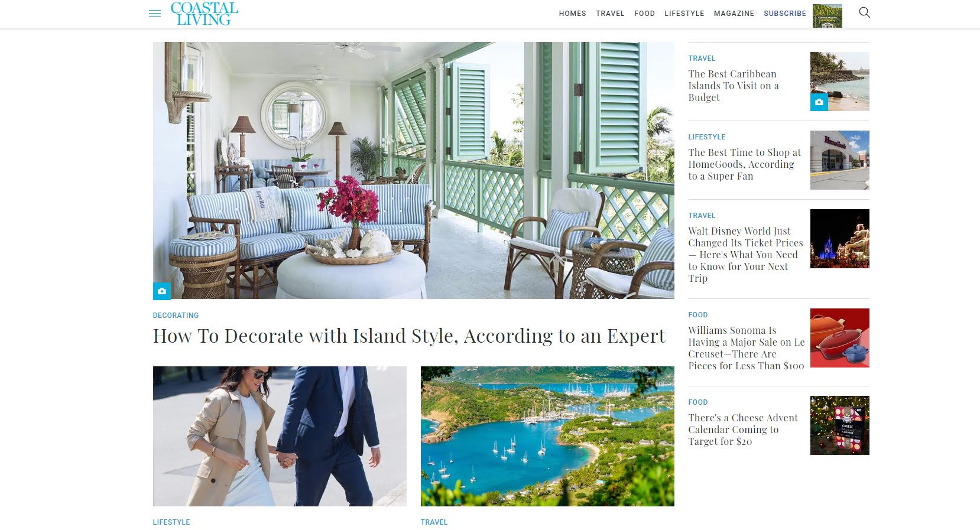This screenshot has height=530, width=980.
Task: Click the search magnifier icon
Action: [x=864, y=12]
